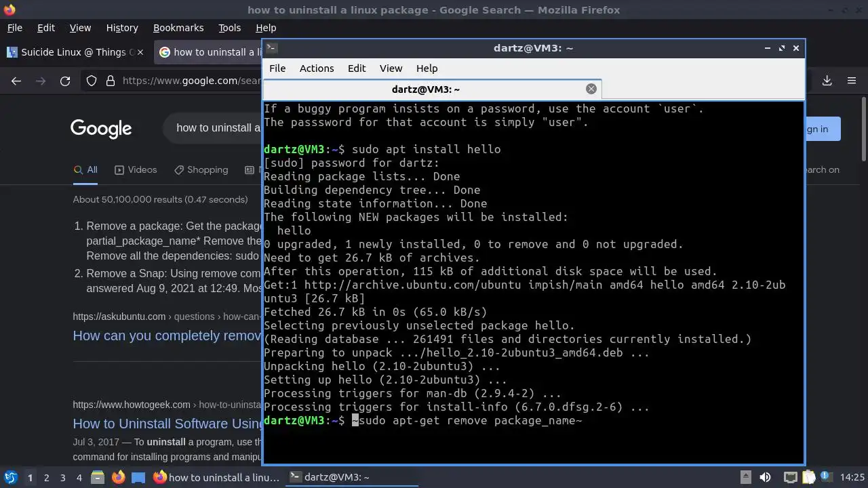
Task: Click 'https://askubuntu.com' result URL text
Action: click(x=119, y=317)
